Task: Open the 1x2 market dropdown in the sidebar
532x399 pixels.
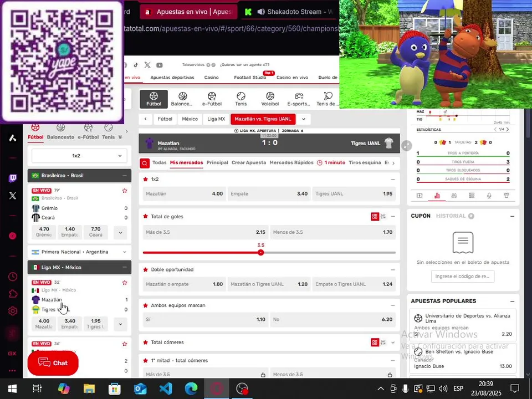Action: (x=79, y=156)
